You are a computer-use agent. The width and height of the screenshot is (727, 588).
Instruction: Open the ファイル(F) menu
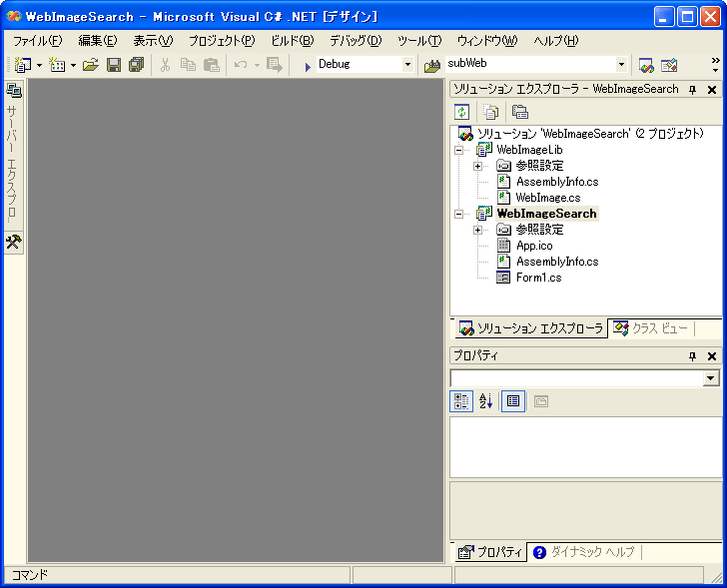[x=37, y=41]
